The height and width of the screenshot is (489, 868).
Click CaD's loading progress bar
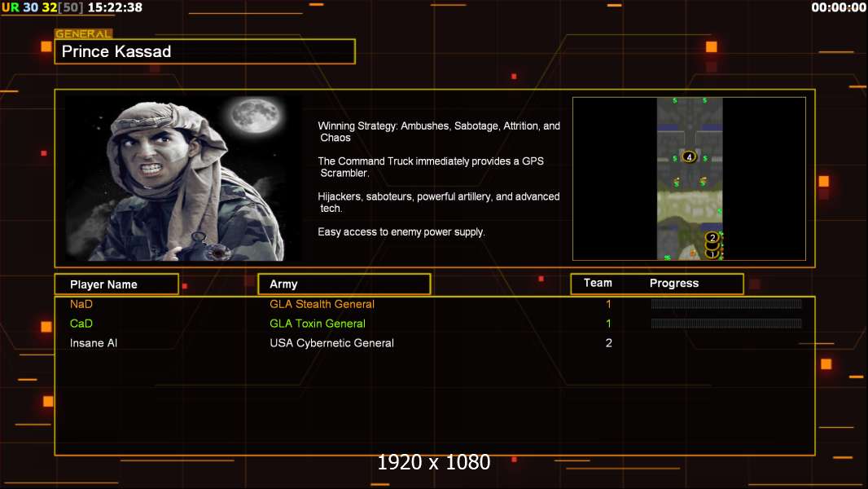[x=726, y=324]
